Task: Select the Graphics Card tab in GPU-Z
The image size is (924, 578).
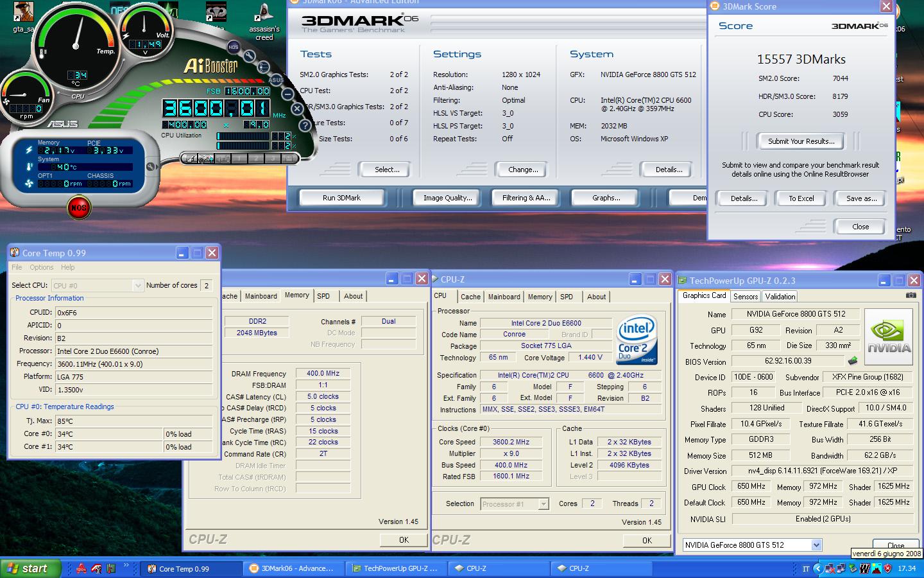Action: [705, 295]
